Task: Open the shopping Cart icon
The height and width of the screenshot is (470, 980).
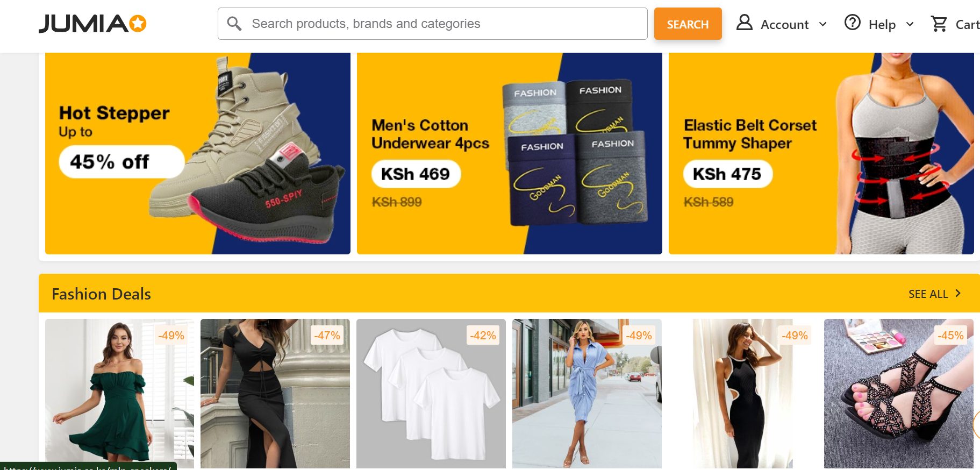Action: coord(939,24)
